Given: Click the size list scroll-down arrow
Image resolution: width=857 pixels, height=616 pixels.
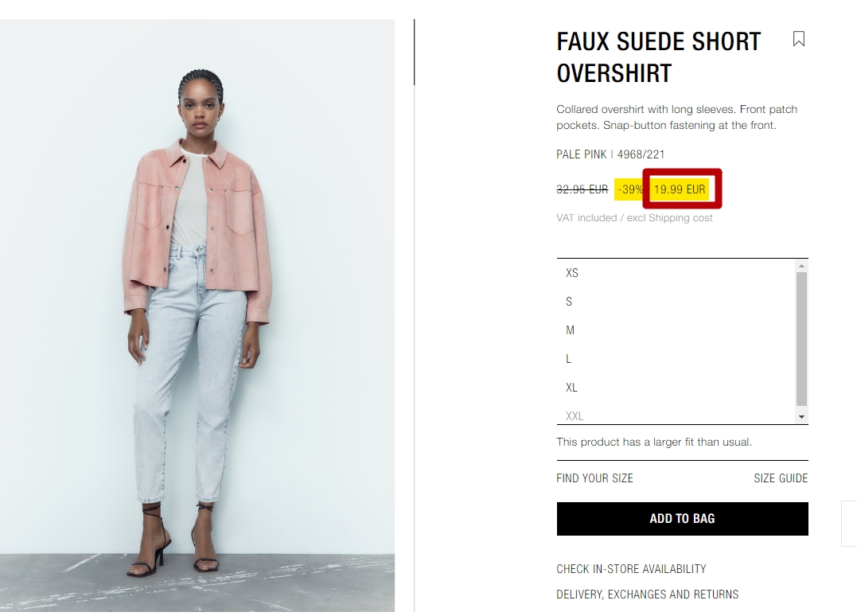Looking at the screenshot, I should [802, 417].
